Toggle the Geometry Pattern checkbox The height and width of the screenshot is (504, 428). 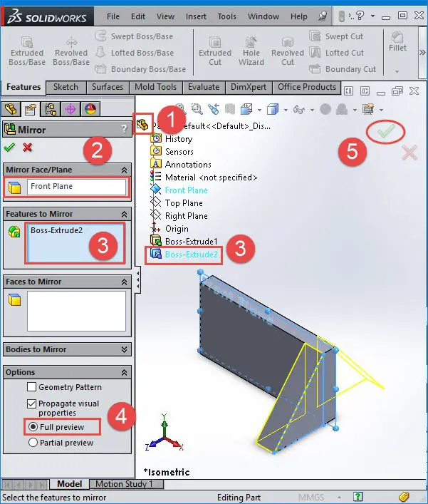point(32,386)
